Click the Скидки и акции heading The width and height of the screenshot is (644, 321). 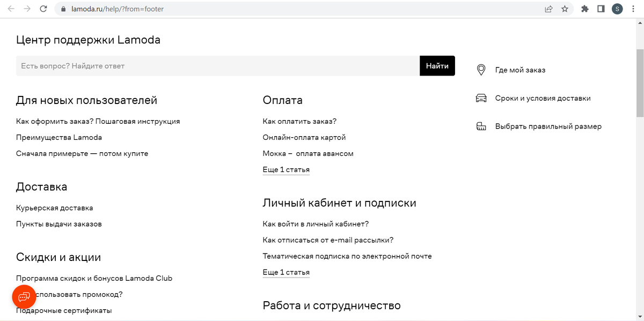click(58, 257)
